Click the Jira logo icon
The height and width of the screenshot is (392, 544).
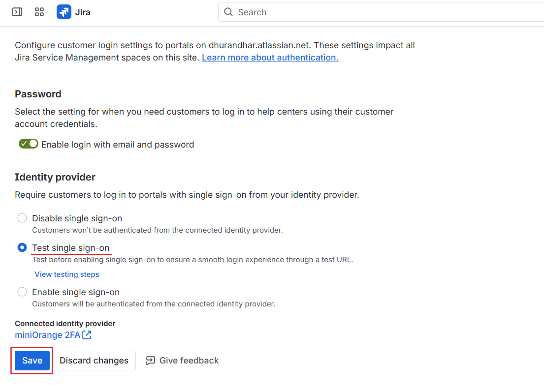click(x=64, y=12)
